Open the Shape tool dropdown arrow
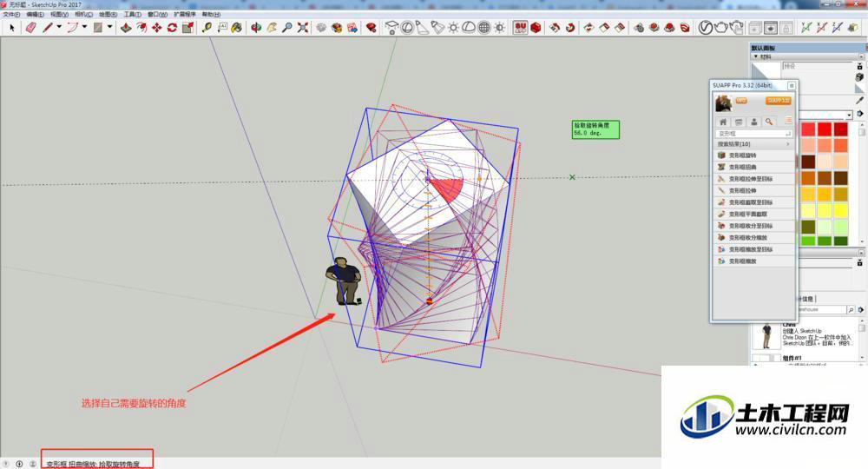This screenshot has width=868, height=469. [x=109, y=27]
